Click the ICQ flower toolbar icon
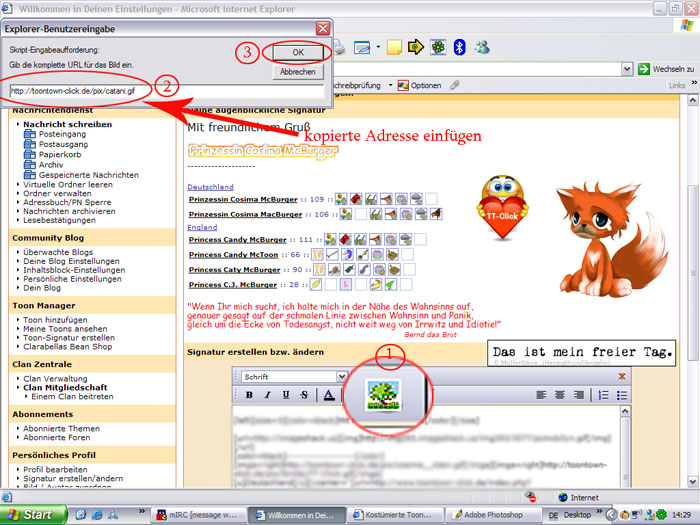The width and height of the screenshot is (700, 525). pyautogui.click(x=438, y=47)
